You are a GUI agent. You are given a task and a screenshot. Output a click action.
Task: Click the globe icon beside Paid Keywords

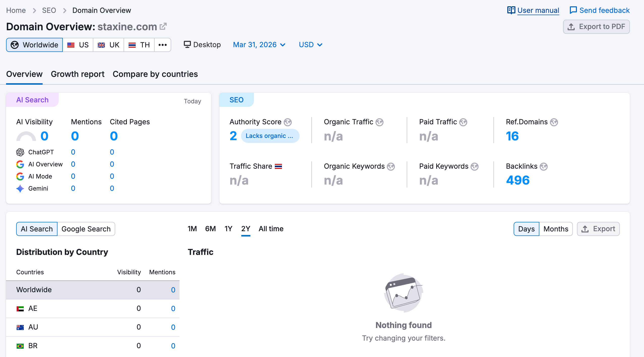pos(475,167)
